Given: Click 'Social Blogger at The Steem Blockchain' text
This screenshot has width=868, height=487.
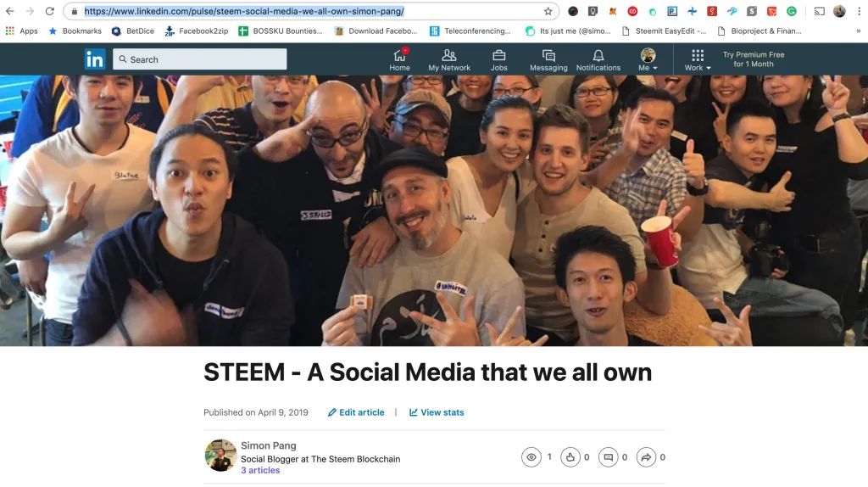Looking at the screenshot, I should pyautogui.click(x=320, y=459).
